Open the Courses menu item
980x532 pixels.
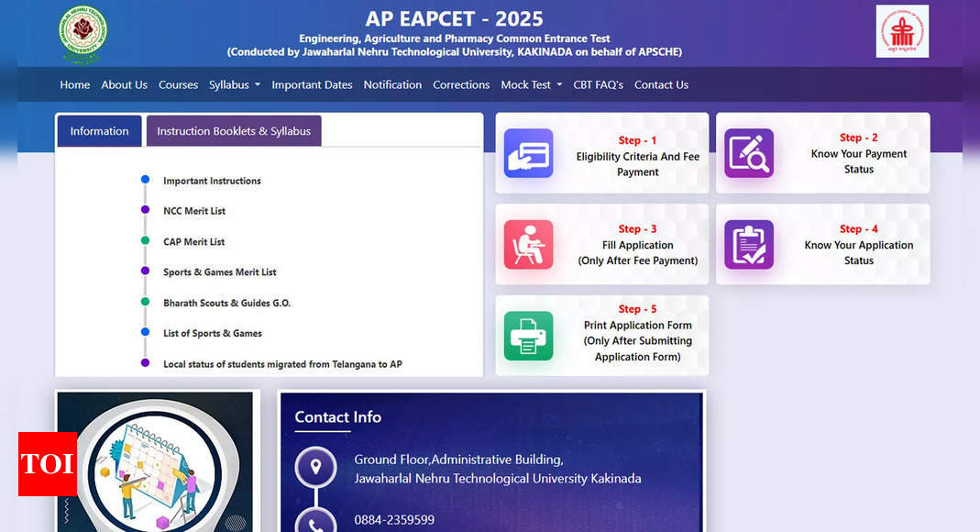178,85
